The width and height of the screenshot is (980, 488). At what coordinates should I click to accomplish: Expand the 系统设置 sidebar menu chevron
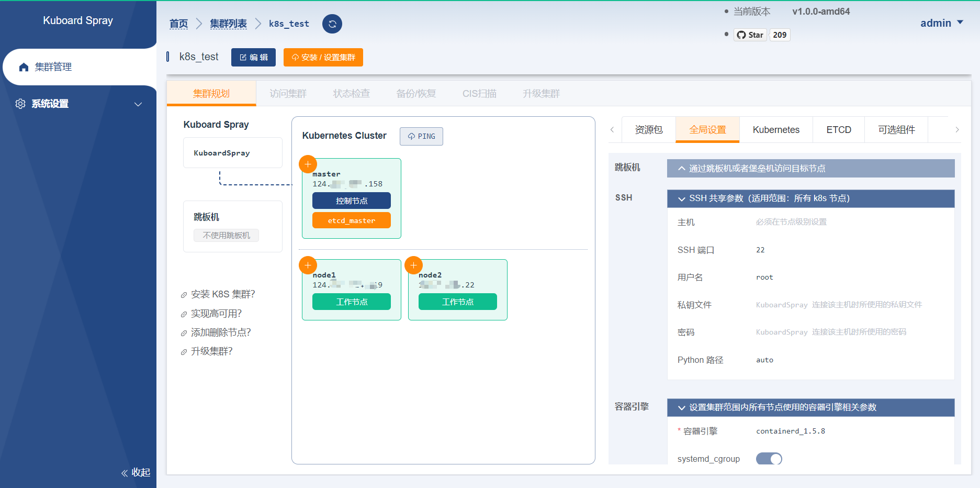point(138,104)
